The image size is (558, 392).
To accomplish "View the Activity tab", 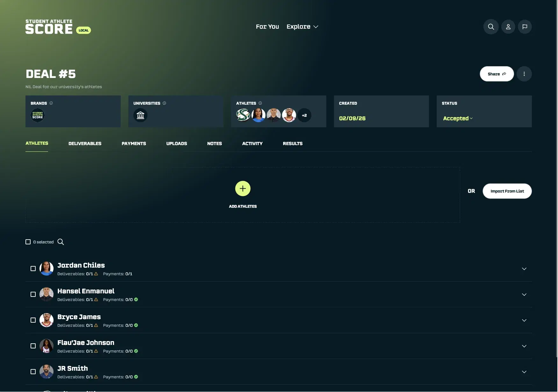I will 252,143.
